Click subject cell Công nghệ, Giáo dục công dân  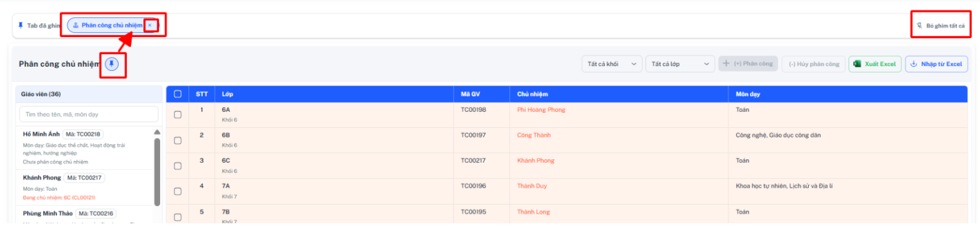(778, 135)
